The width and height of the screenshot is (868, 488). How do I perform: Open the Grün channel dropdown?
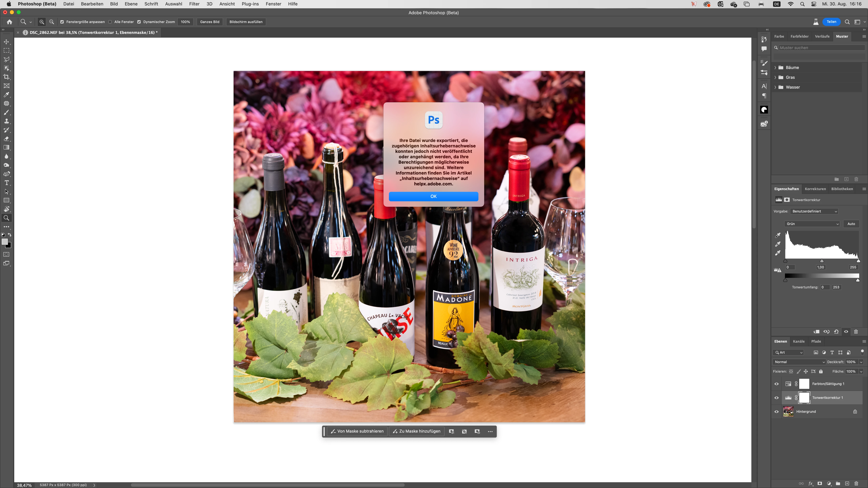[812, 224]
